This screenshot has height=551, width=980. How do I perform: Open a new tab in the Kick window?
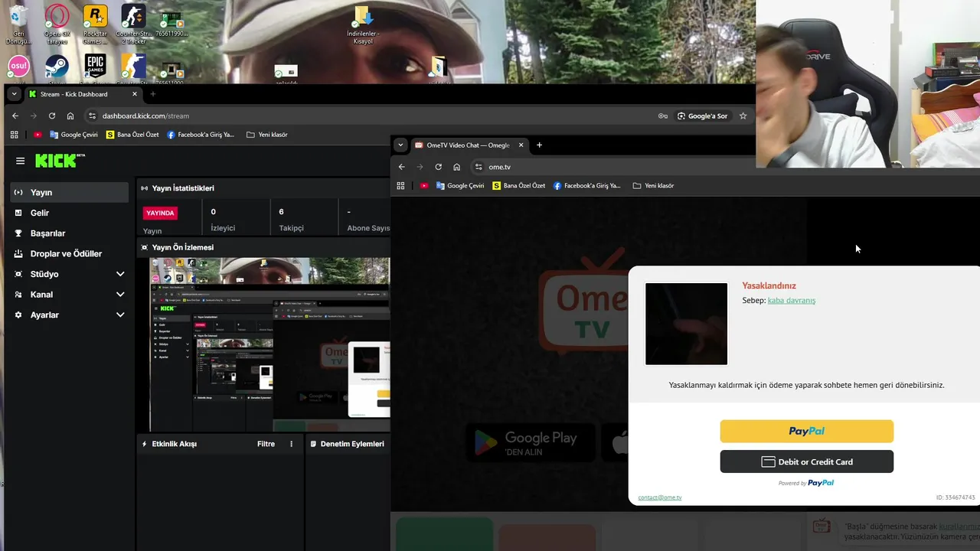[152, 94]
